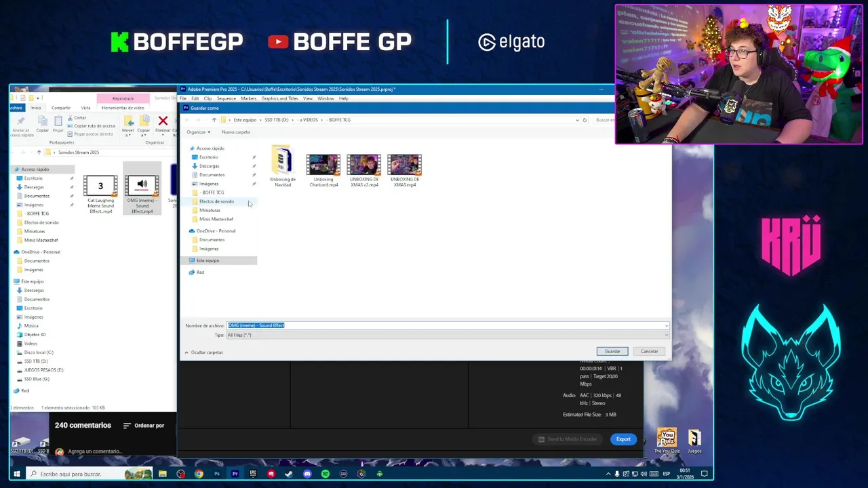Image resolution: width=868 pixels, height=488 pixels.
Task: Open Premiere Pro File menu
Action: point(183,99)
